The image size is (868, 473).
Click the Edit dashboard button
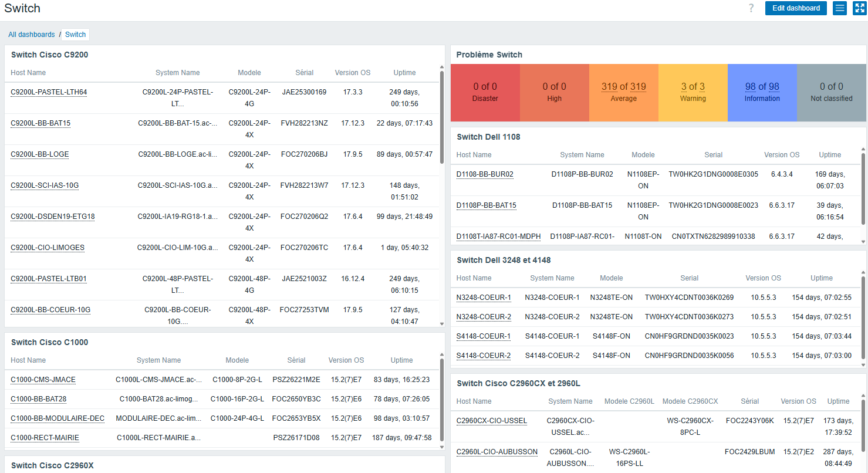pos(796,8)
